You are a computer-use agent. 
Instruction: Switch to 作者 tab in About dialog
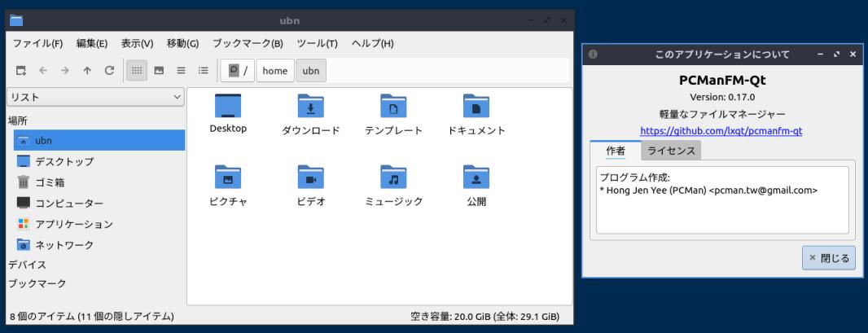click(616, 151)
